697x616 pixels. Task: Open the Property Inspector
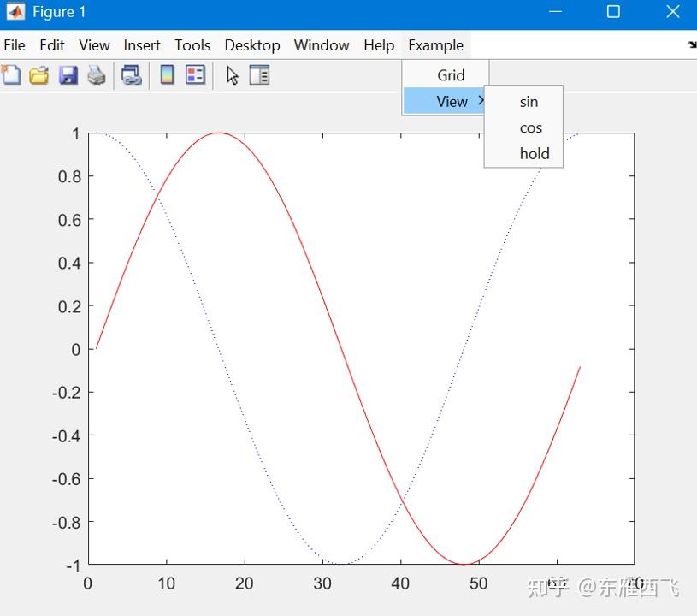tap(260, 75)
